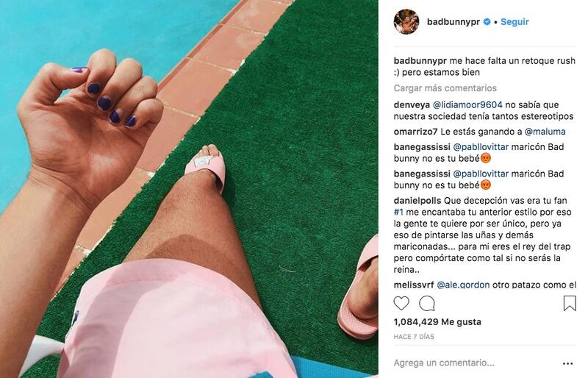
Task: Open danielpolls commenter profile
Action: click(x=417, y=201)
